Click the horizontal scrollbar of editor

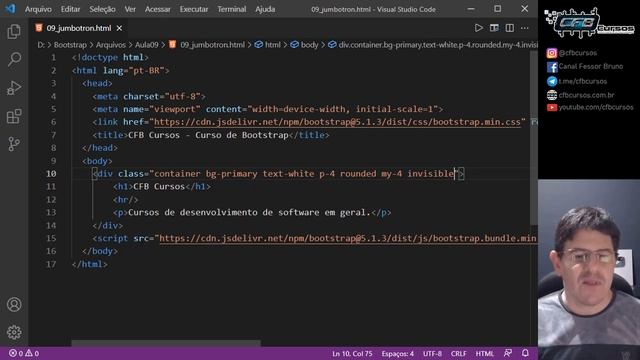pyautogui.click(x=166, y=343)
